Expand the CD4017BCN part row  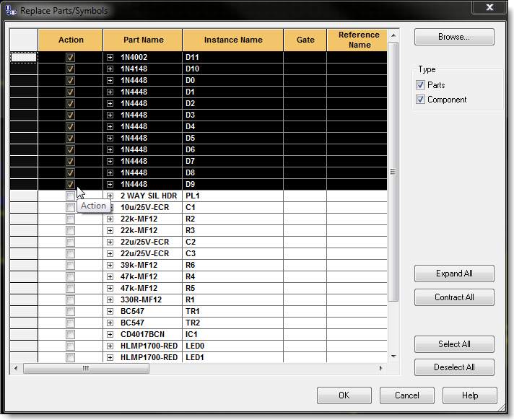click(x=110, y=334)
